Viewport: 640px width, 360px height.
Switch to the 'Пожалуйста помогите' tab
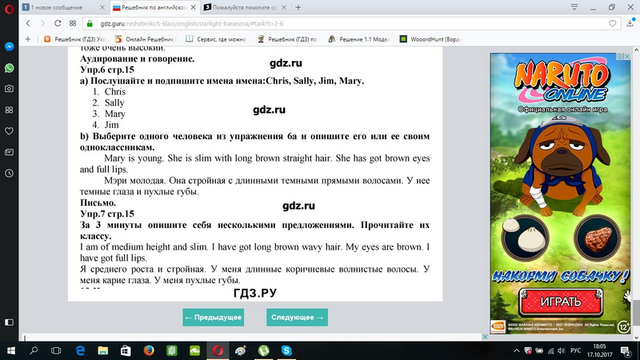coord(245,7)
